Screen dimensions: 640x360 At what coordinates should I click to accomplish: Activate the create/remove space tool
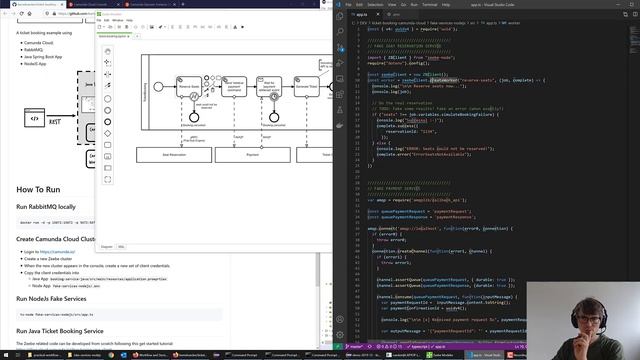coord(108,74)
